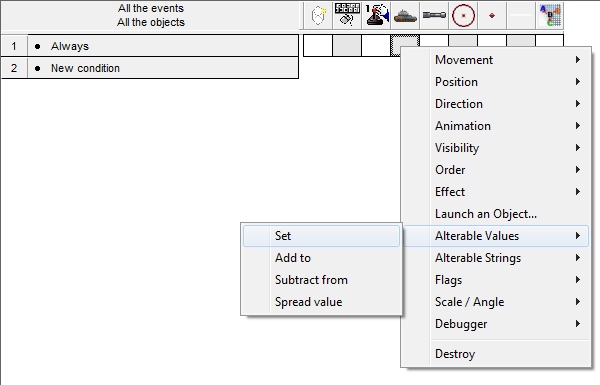The height and width of the screenshot is (385, 600).
Task: Click the highlighted Alterable Values entry
Action: [496, 236]
